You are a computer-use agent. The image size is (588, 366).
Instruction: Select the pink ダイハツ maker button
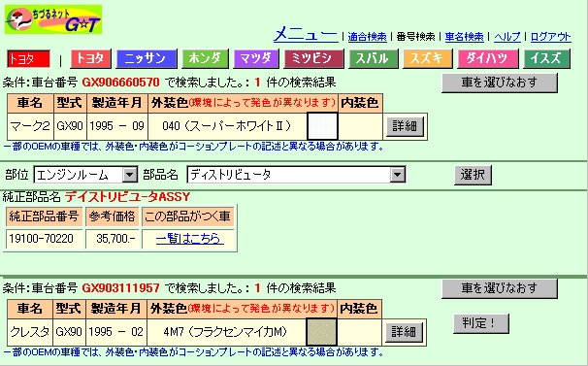487,58
